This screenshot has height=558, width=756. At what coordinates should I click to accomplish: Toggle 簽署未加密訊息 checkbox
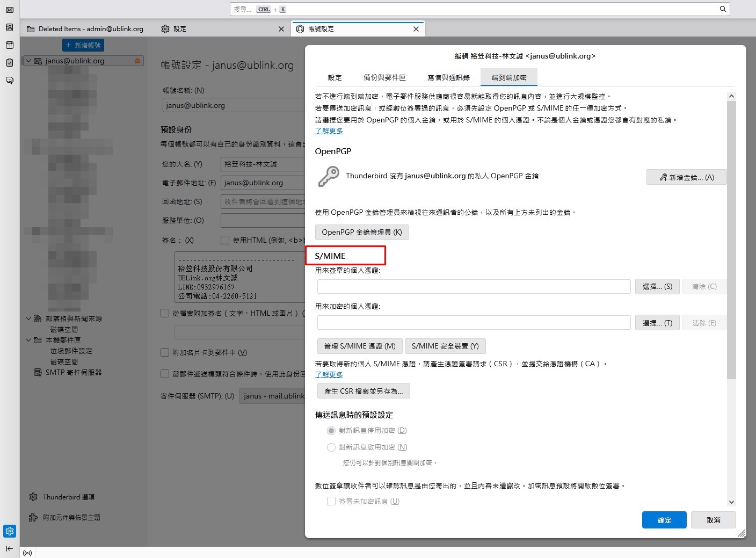tap(331, 501)
